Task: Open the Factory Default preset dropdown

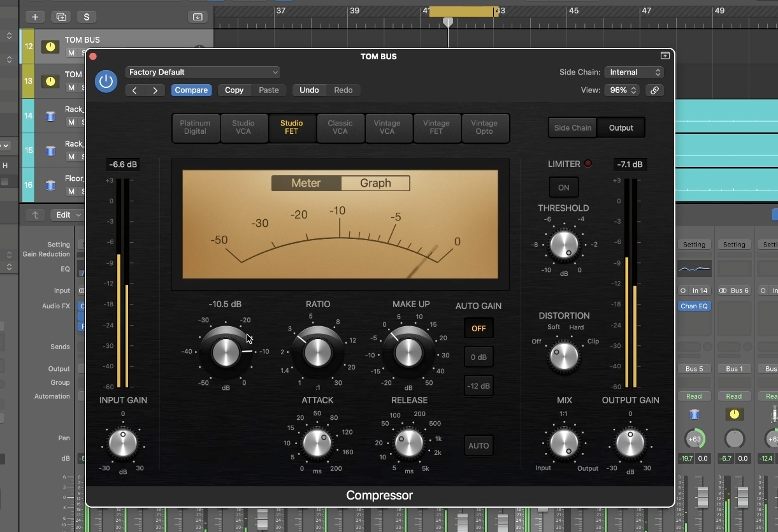Action: [x=203, y=72]
